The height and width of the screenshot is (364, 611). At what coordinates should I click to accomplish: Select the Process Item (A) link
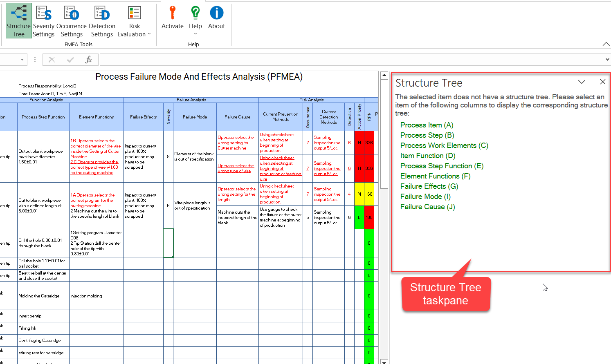click(427, 125)
